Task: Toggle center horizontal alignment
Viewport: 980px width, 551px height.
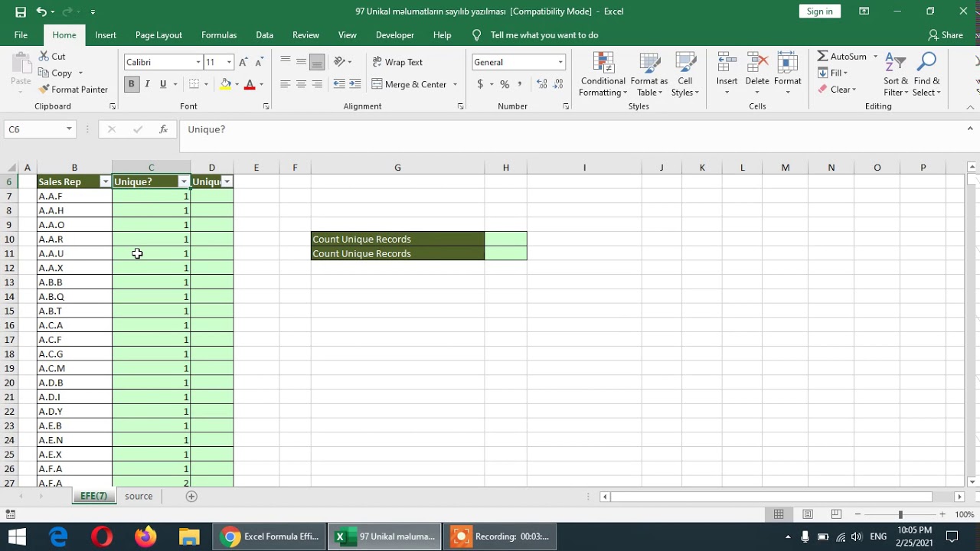Action: [x=301, y=84]
